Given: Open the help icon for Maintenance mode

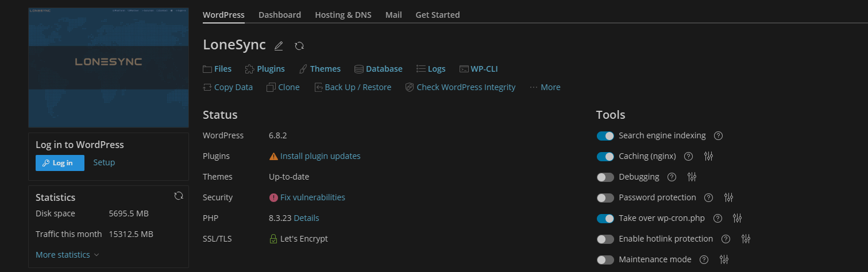Looking at the screenshot, I should (x=704, y=259).
